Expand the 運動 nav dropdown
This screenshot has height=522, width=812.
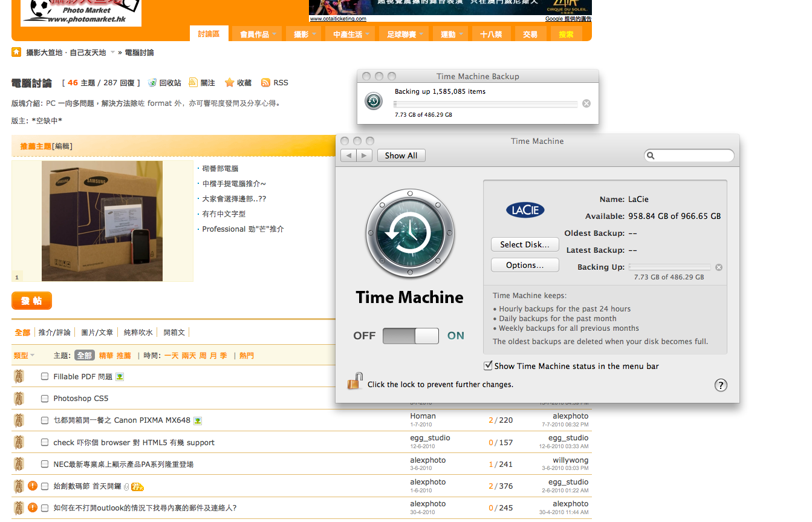pos(461,34)
